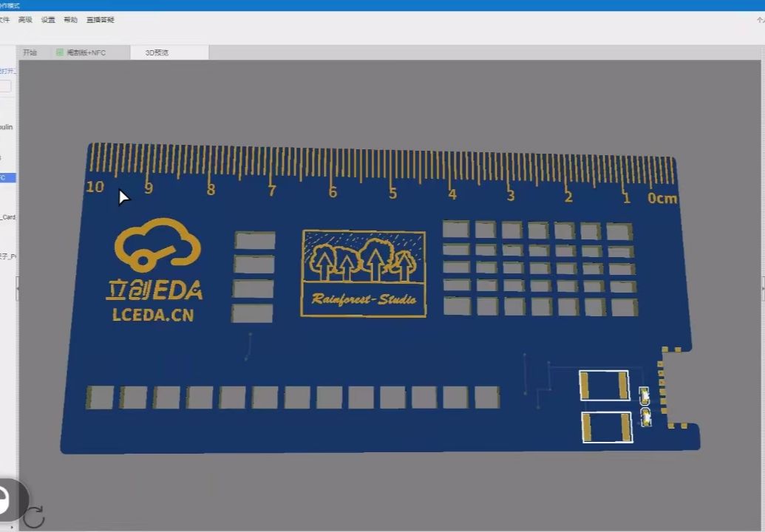Click the upper white-outlined component near the connector
Screen dimensions: 765x532
[604, 385]
